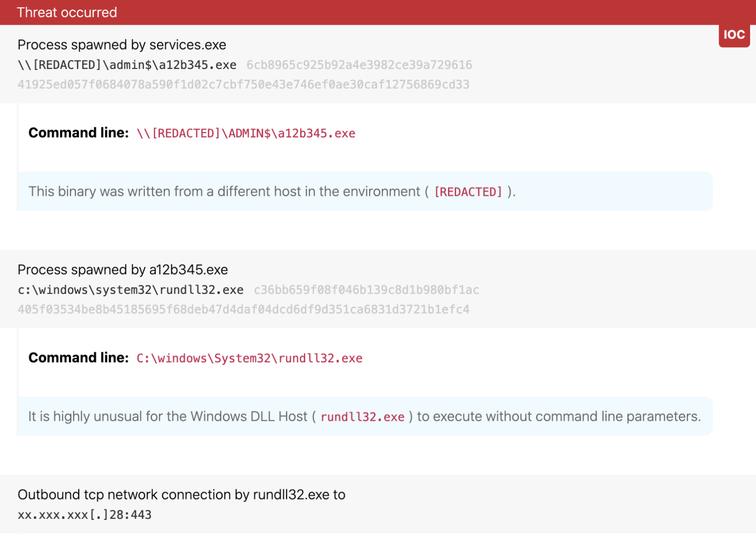756x534 pixels.
Task: Click the rundll32.exe highlighted text
Action: [362, 416]
